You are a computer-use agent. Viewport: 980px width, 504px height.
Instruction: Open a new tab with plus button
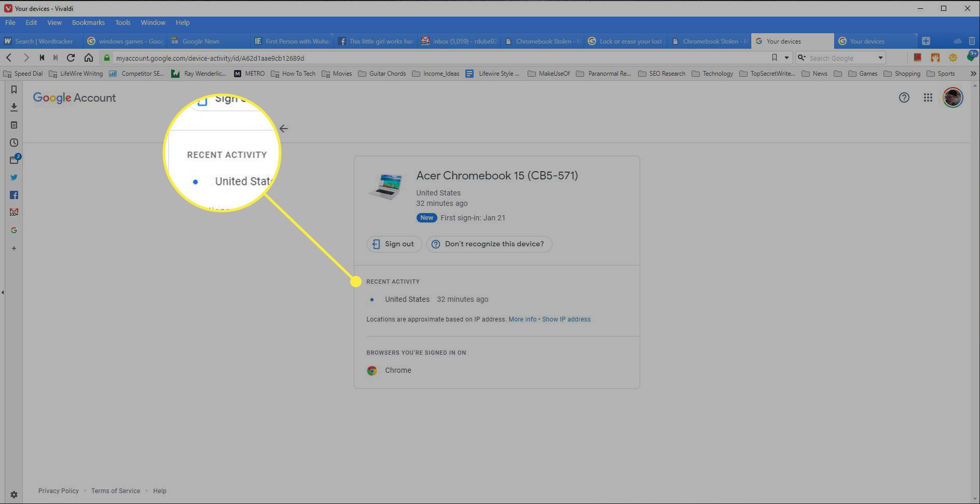tap(926, 41)
